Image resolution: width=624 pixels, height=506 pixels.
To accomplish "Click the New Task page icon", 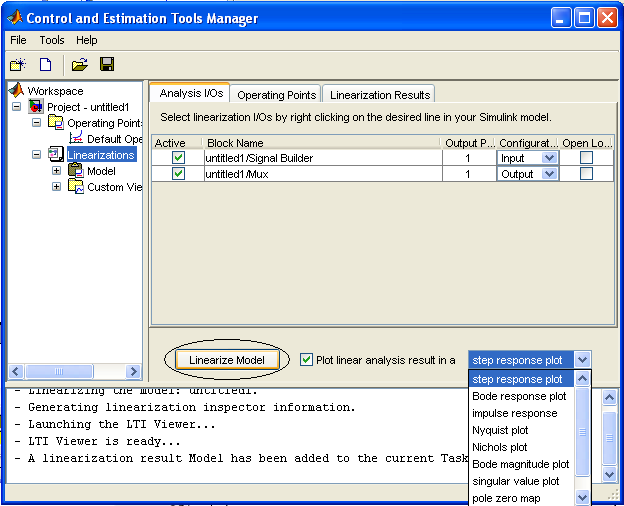I will point(45,65).
